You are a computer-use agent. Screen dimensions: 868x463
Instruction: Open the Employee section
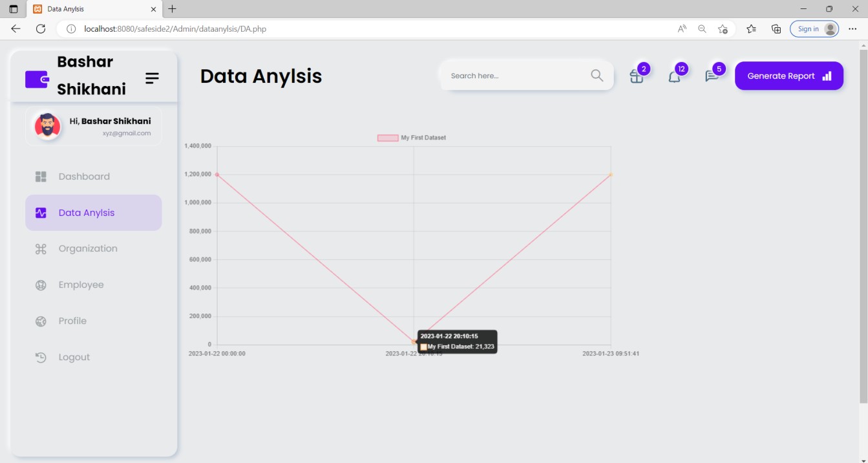click(x=81, y=285)
